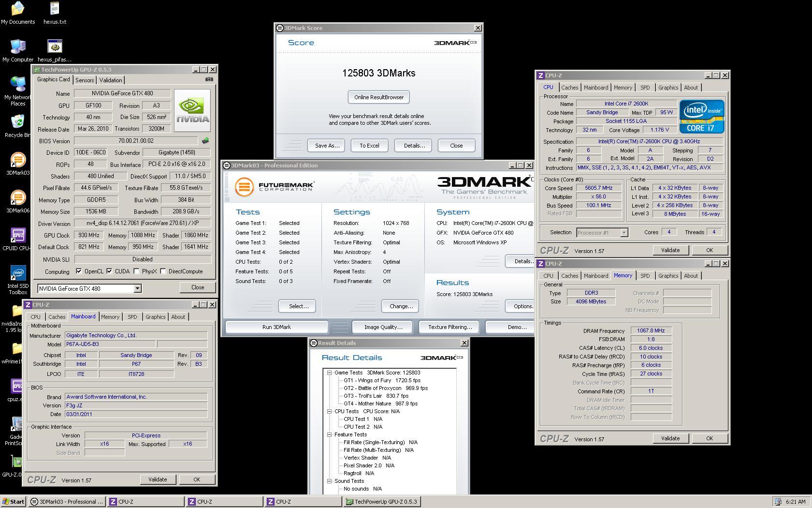Viewport: 812px width, 508px height.
Task: Click the Result Details window title icon
Action: [x=313, y=343]
